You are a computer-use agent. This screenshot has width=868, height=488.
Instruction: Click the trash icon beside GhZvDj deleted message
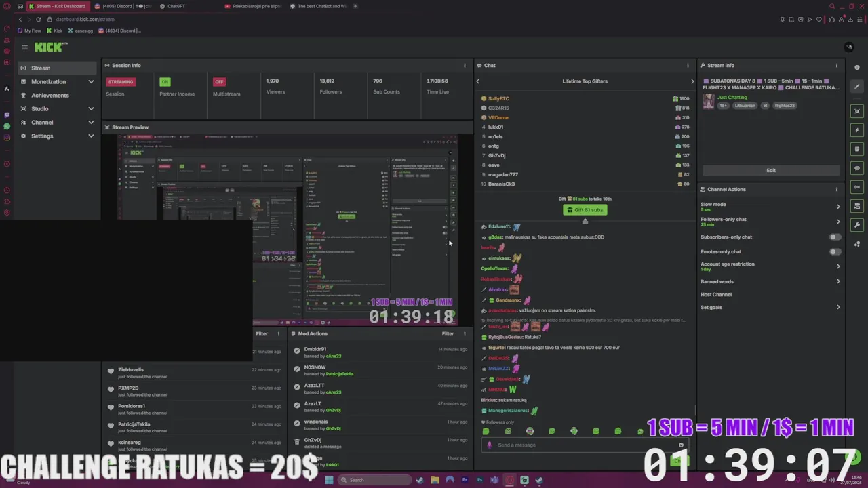pyautogui.click(x=297, y=441)
